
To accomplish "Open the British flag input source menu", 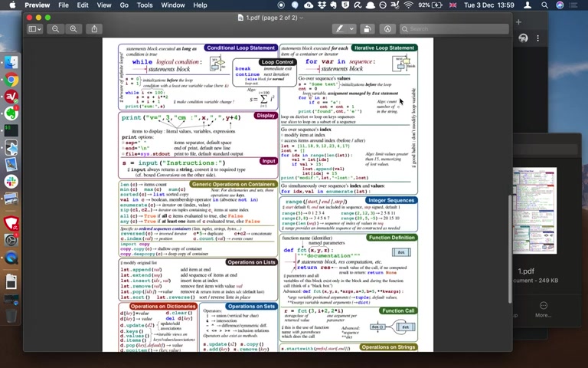I will [453, 5].
